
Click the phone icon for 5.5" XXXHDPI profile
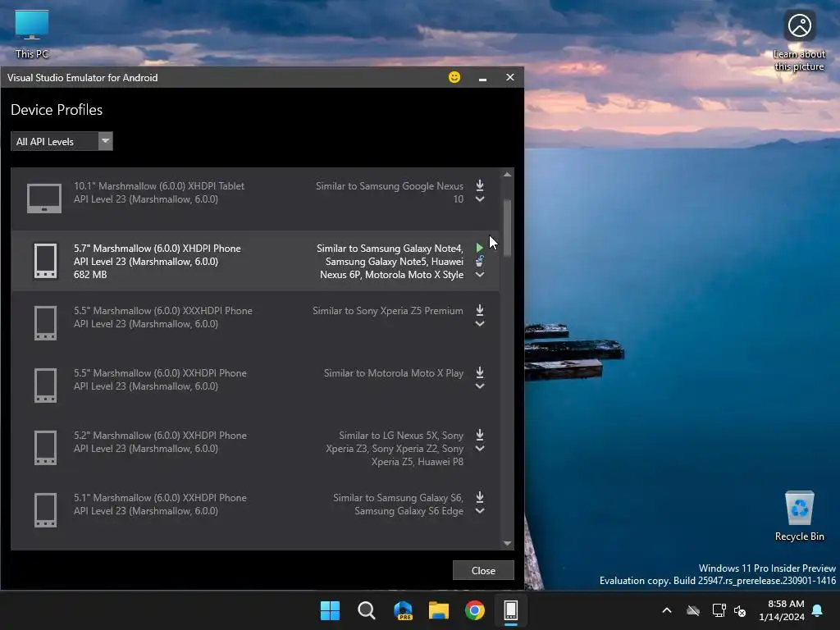click(x=46, y=323)
